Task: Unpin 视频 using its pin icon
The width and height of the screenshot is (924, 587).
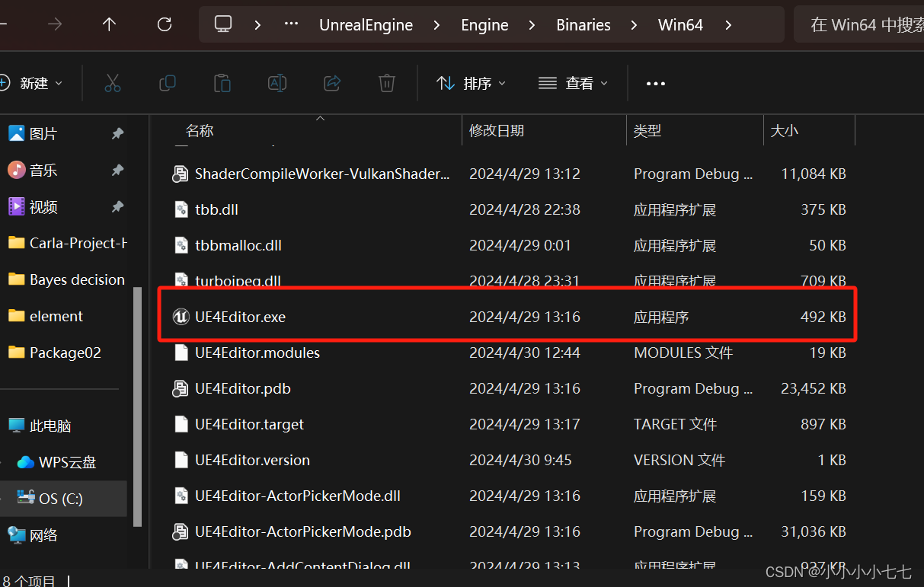Action: (x=117, y=207)
